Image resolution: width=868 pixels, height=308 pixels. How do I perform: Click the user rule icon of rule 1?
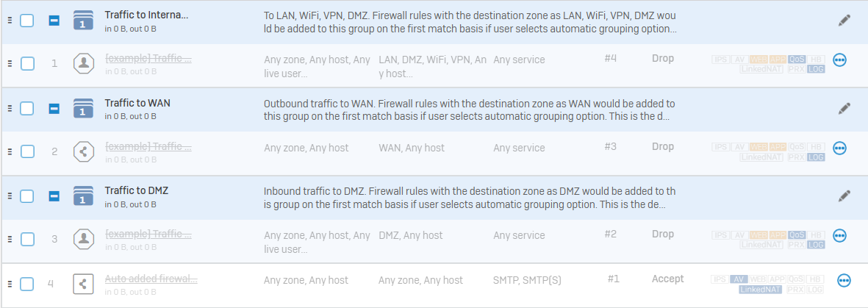(x=84, y=63)
